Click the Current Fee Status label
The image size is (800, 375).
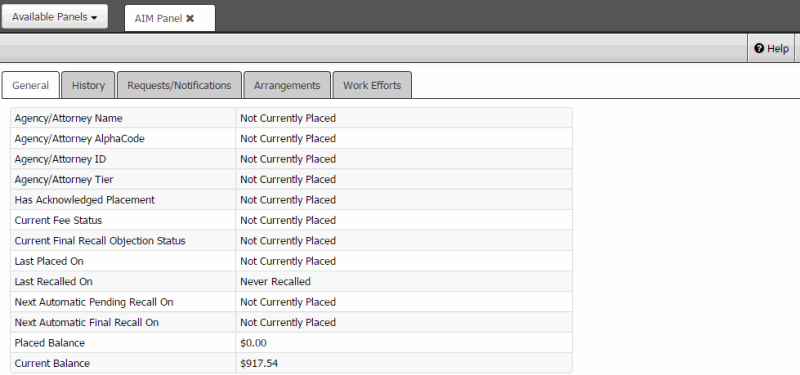[58, 220]
